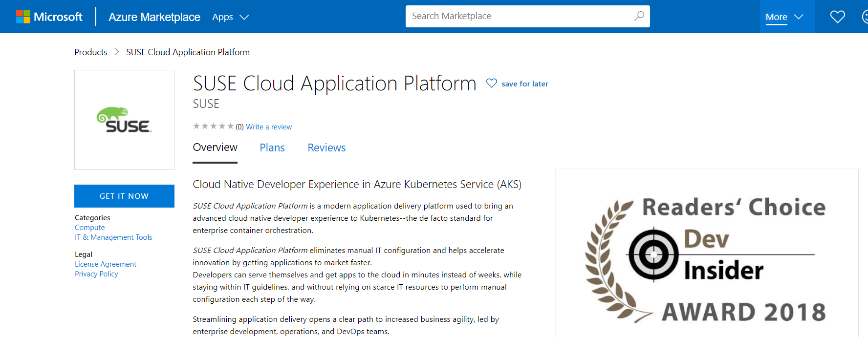Click the SUSE logo thumbnail
This screenshot has width=868, height=337.
[124, 120]
